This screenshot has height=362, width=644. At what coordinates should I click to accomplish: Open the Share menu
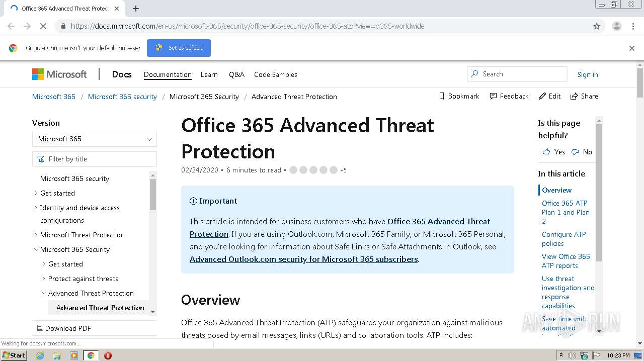point(584,96)
